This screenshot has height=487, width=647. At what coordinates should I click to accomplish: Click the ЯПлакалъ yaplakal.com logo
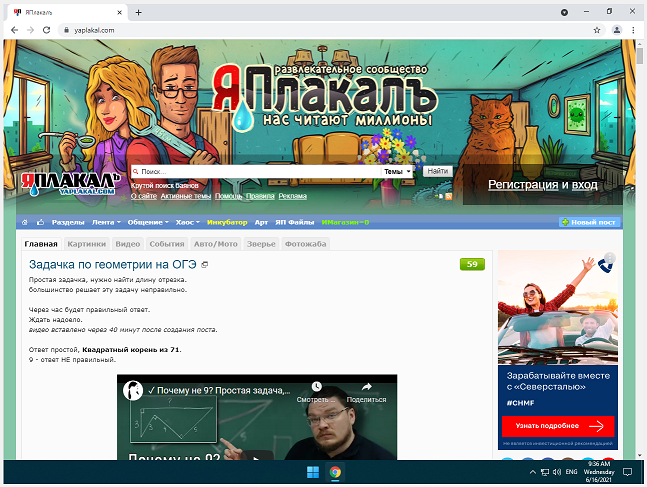pos(70,183)
